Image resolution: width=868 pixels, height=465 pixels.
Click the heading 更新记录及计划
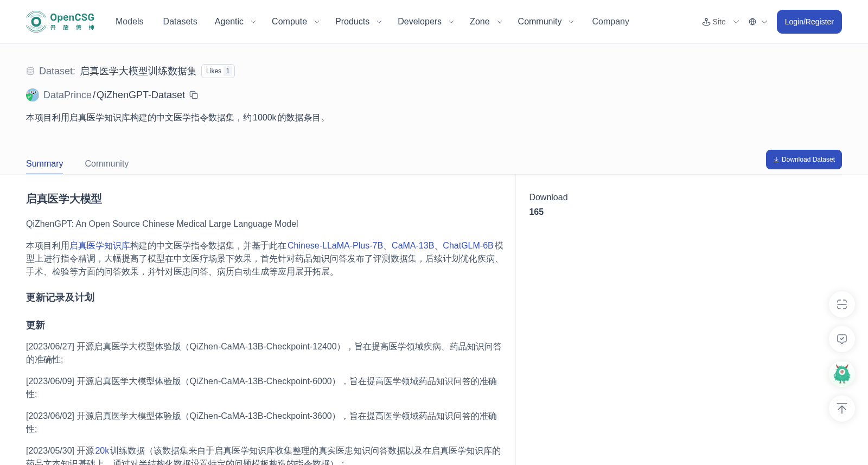[x=60, y=297]
